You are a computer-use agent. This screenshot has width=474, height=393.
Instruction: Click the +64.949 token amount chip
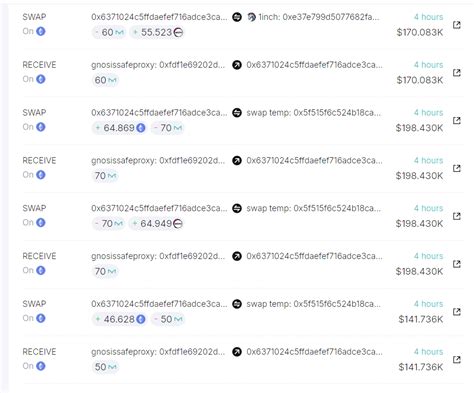[157, 223]
